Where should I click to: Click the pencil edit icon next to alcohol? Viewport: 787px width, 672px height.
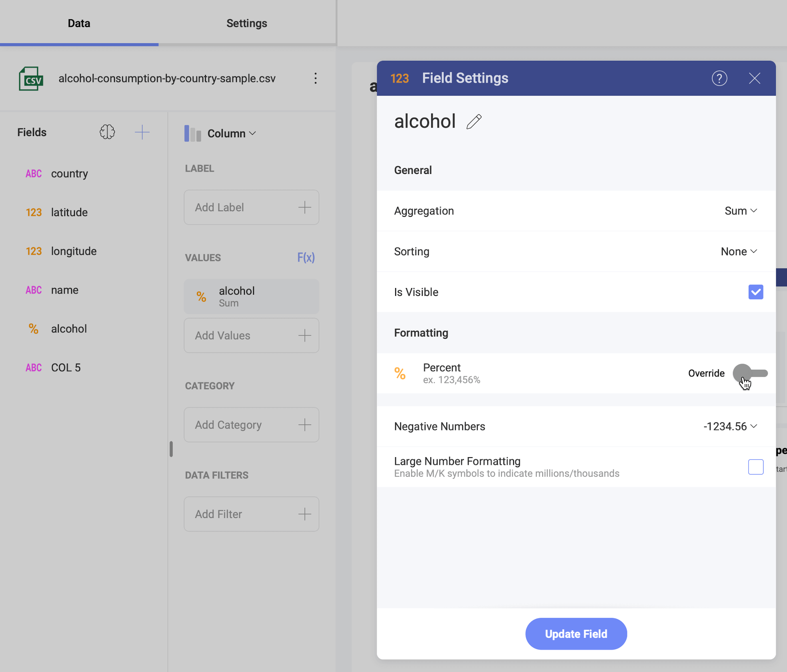point(474,121)
